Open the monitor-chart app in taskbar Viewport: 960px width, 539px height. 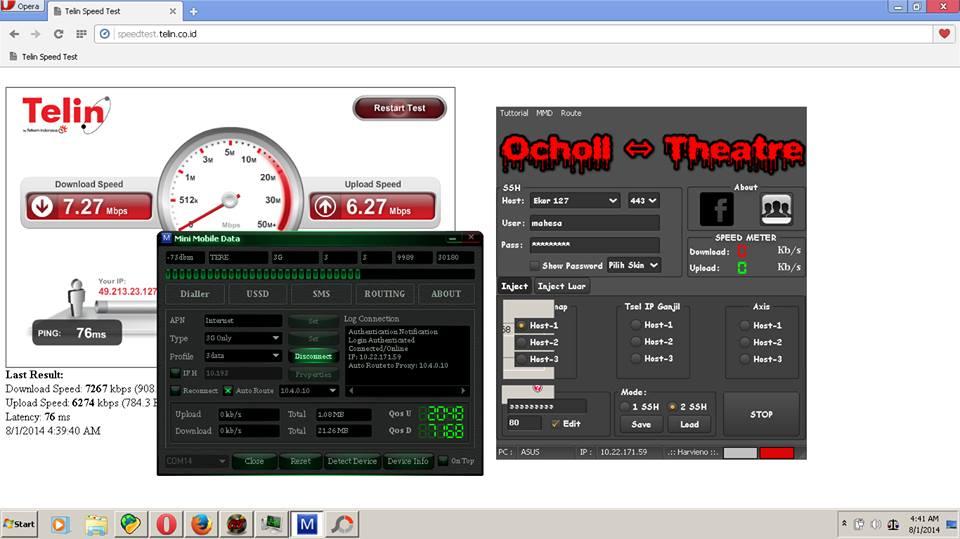(271, 524)
